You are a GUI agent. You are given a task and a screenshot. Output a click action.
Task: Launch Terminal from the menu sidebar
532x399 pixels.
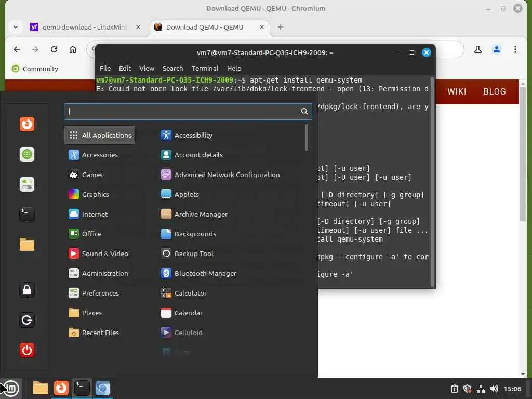27,215
